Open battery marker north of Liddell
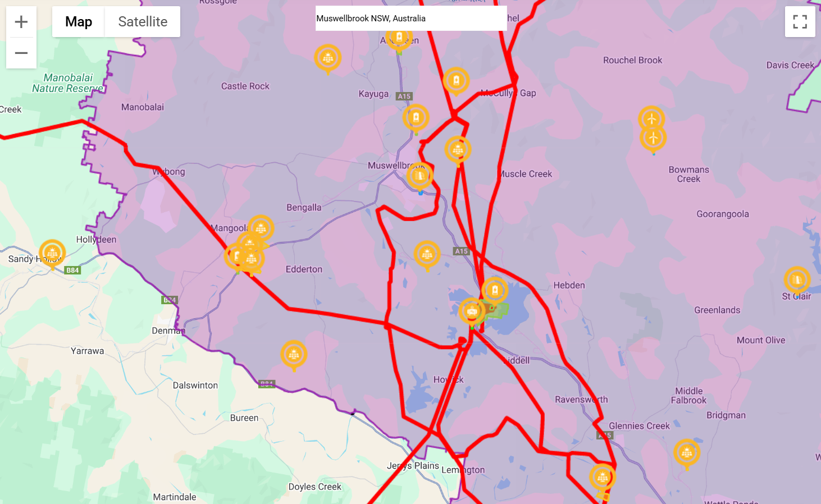The image size is (821, 504). pyautogui.click(x=495, y=290)
